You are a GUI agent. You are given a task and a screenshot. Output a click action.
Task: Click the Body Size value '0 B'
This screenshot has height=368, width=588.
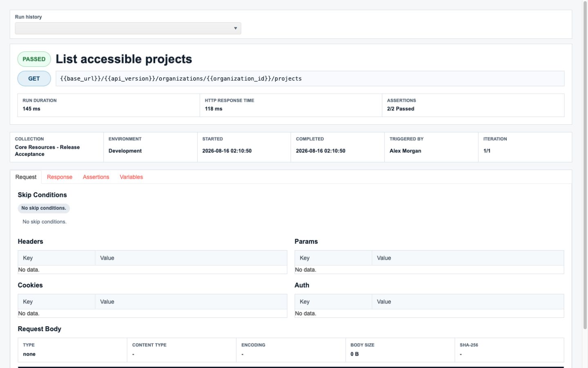[x=354, y=354]
